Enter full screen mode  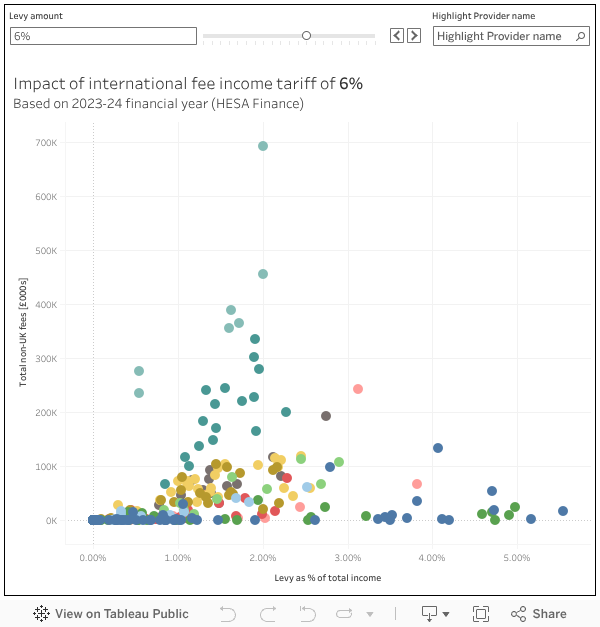(481, 614)
